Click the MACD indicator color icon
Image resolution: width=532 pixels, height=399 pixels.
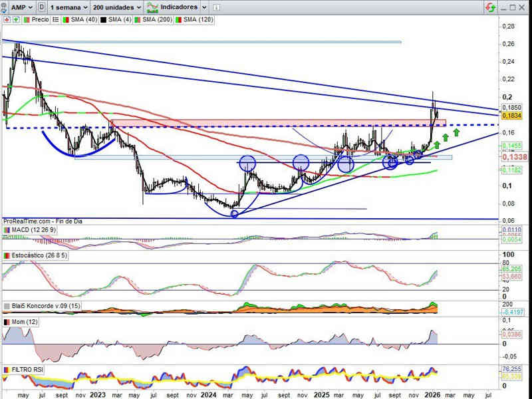click(7, 230)
